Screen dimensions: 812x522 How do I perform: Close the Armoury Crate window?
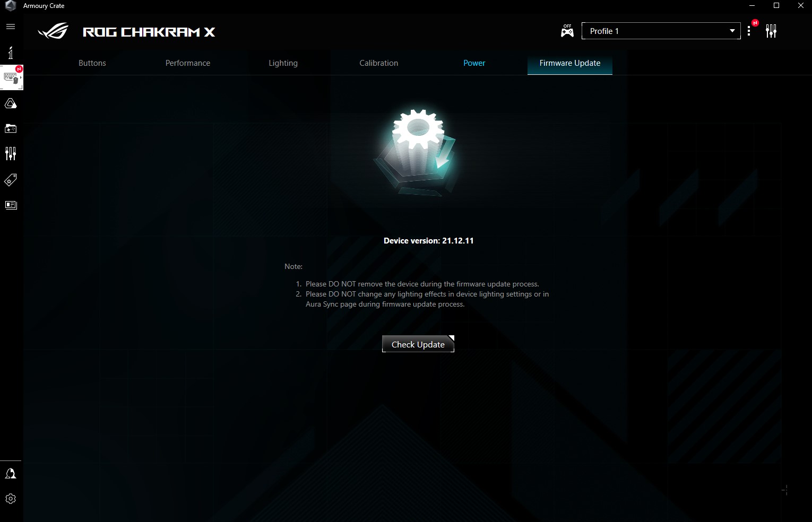point(800,6)
